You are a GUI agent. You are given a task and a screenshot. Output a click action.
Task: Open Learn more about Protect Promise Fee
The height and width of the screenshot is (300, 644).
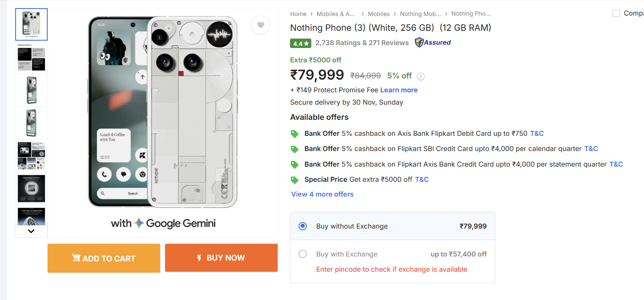point(399,90)
